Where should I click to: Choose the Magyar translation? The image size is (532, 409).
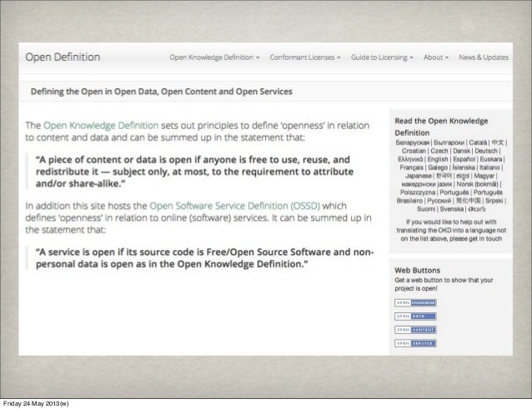[484, 176]
